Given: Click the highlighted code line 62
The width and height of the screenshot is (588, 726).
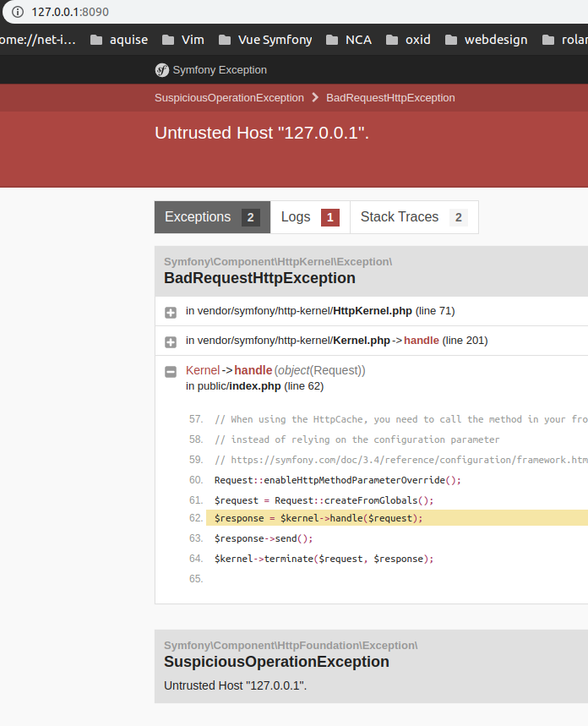Looking at the screenshot, I should (397, 518).
